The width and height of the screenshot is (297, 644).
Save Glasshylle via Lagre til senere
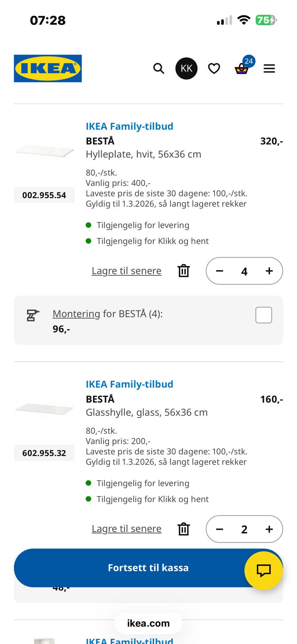point(126,529)
